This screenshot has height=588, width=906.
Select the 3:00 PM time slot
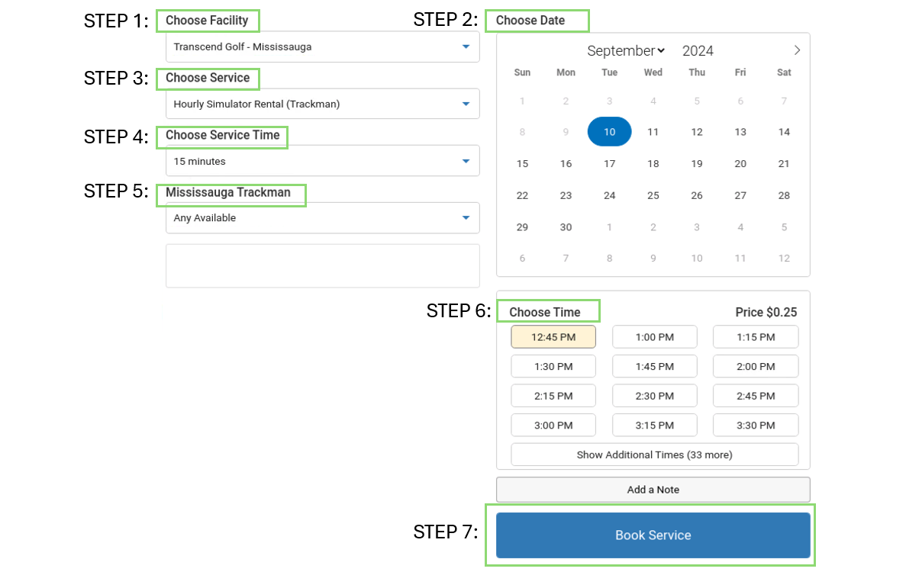553,425
